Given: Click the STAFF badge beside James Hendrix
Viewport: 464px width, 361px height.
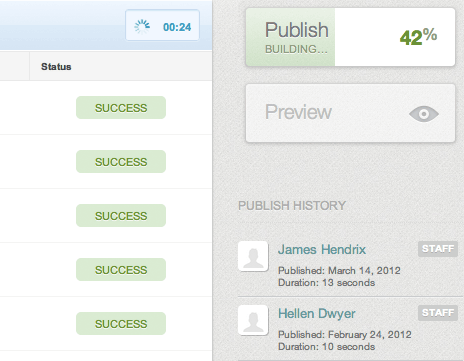Looking at the screenshot, I should 438,249.
